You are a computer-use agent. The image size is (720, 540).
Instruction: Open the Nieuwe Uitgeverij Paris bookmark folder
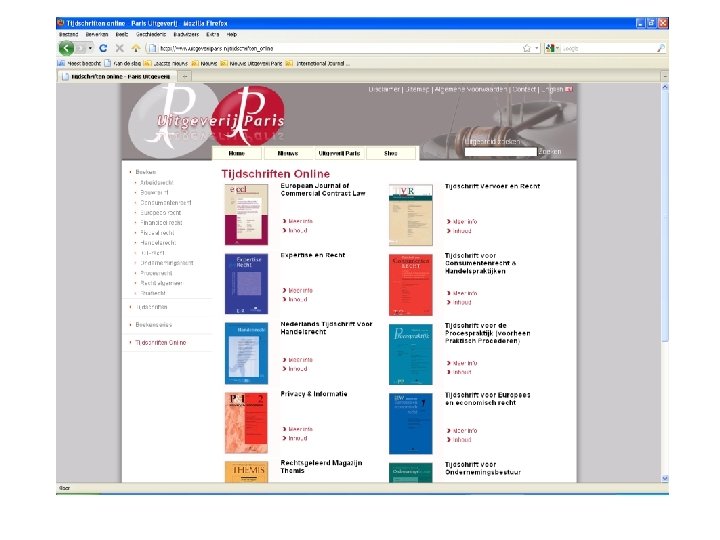(251, 63)
